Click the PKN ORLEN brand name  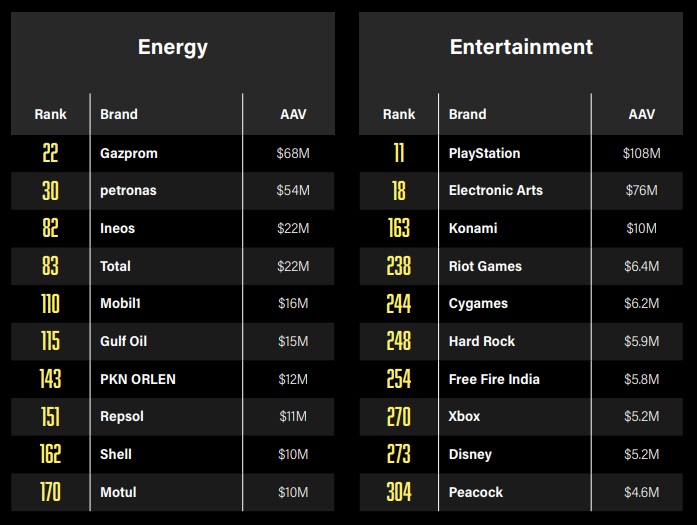[x=138, y=379]
